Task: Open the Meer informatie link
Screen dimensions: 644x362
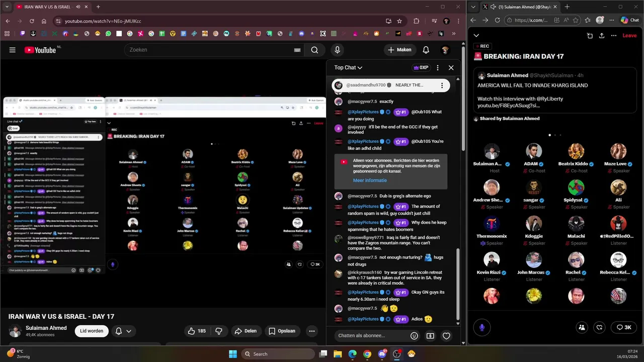Action: coord(370,180)
